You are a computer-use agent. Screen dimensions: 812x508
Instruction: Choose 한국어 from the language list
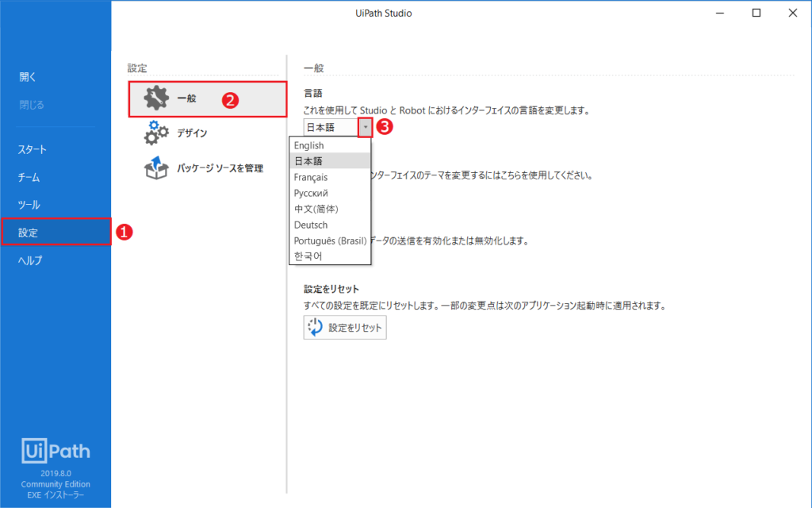point(330,256)
